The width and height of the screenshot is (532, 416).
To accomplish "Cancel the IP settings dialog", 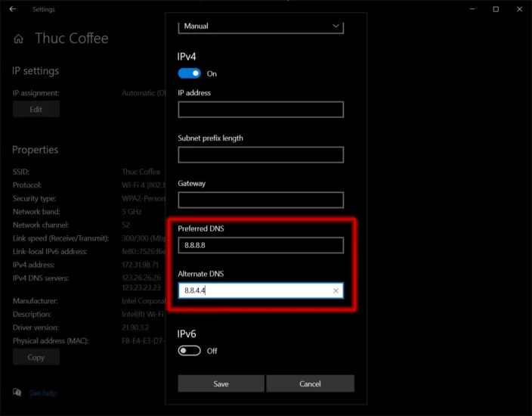I will [x=310, y=383].
